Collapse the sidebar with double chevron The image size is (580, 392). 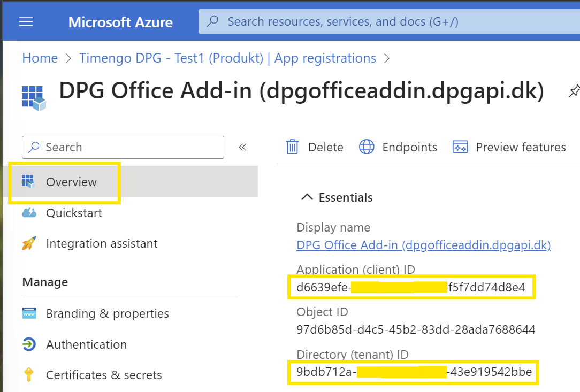click(242, 147)
